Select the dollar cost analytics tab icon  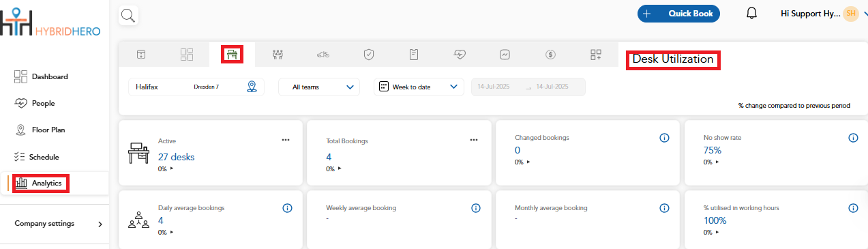click(x=550, y=55)
